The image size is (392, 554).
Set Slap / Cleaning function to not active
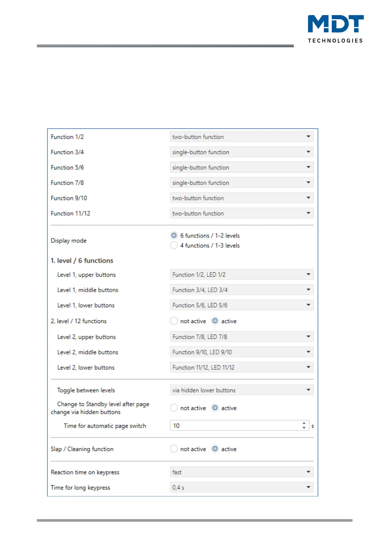[x=174, y=449]
